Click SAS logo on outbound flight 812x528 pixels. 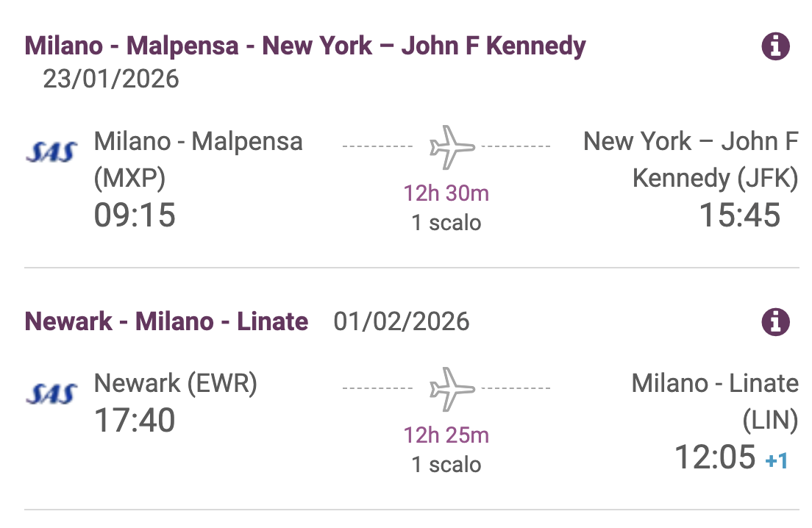pos(51,152)
